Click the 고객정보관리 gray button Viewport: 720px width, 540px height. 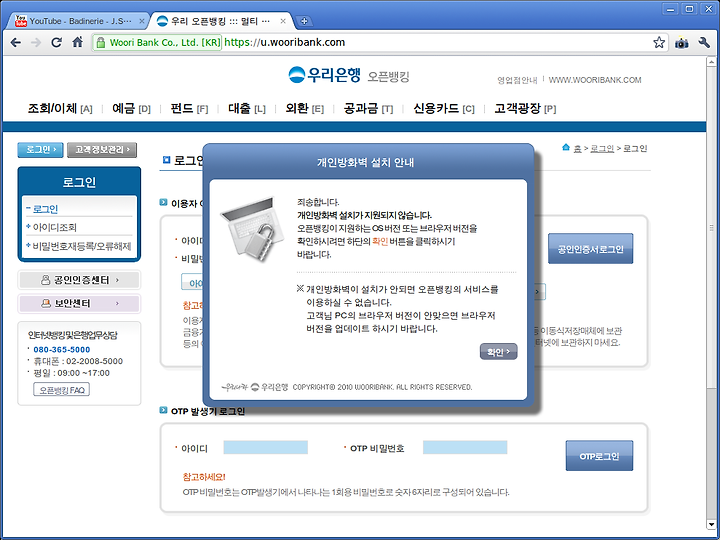[102, 150]
